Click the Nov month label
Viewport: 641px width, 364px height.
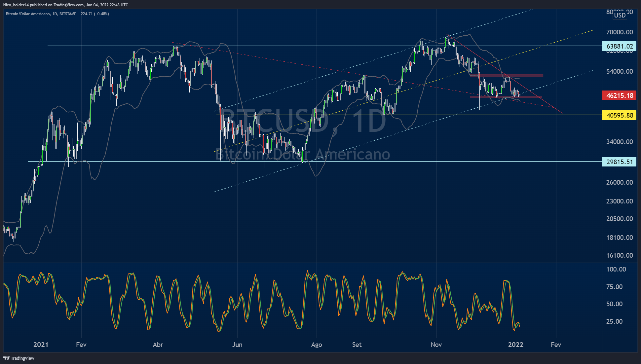(x=436, y=345)
